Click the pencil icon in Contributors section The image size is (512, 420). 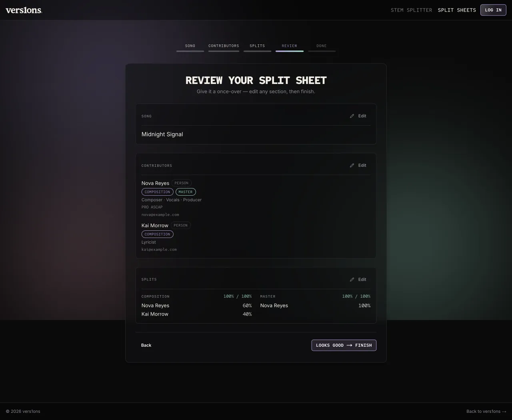352,166
